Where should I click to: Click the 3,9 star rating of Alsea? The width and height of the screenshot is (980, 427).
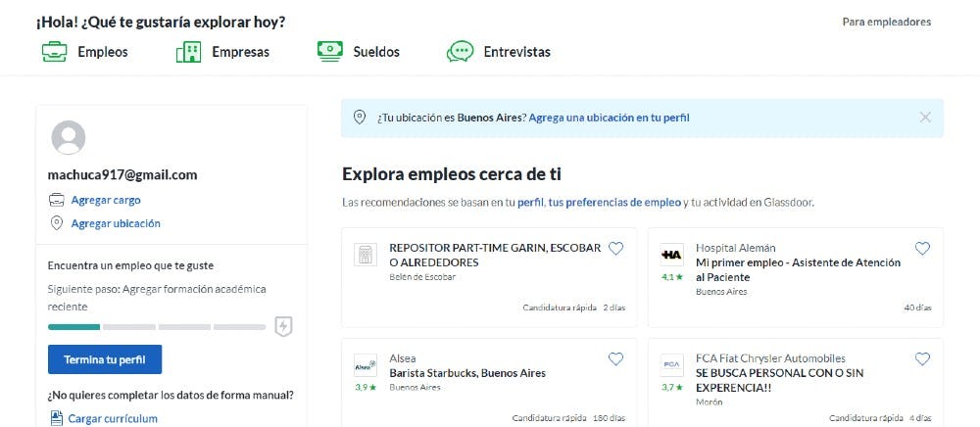point(366,387)
